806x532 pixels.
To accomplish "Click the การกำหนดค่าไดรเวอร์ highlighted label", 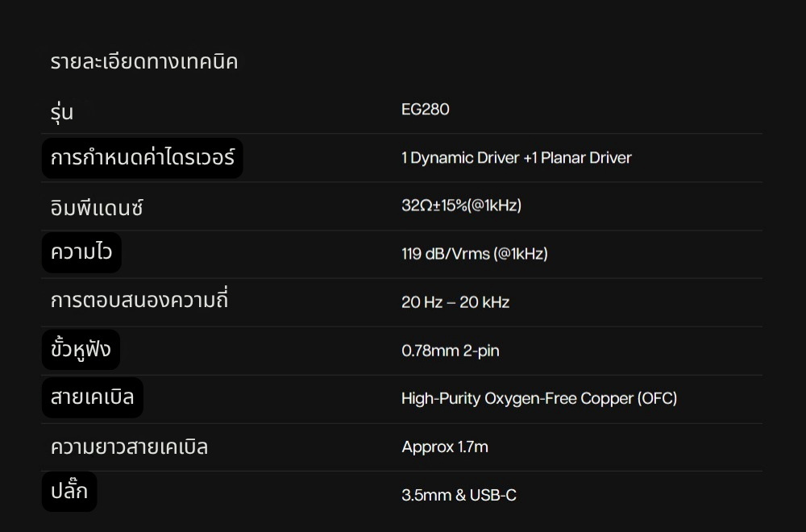I will (142, 157).
